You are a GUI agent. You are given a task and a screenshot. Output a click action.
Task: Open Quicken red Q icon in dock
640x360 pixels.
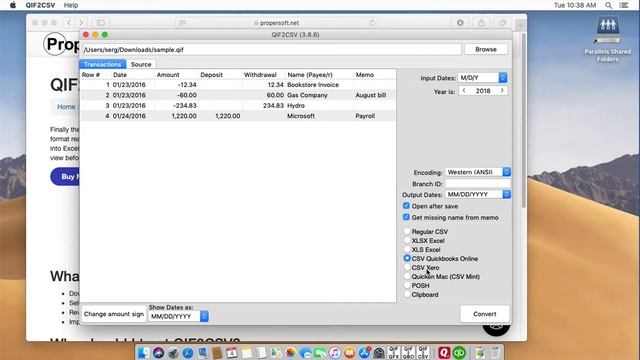coord(444,353)
